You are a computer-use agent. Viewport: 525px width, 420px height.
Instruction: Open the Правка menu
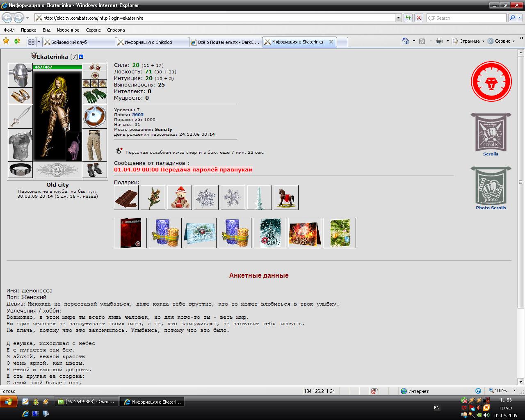pos(28,30)
